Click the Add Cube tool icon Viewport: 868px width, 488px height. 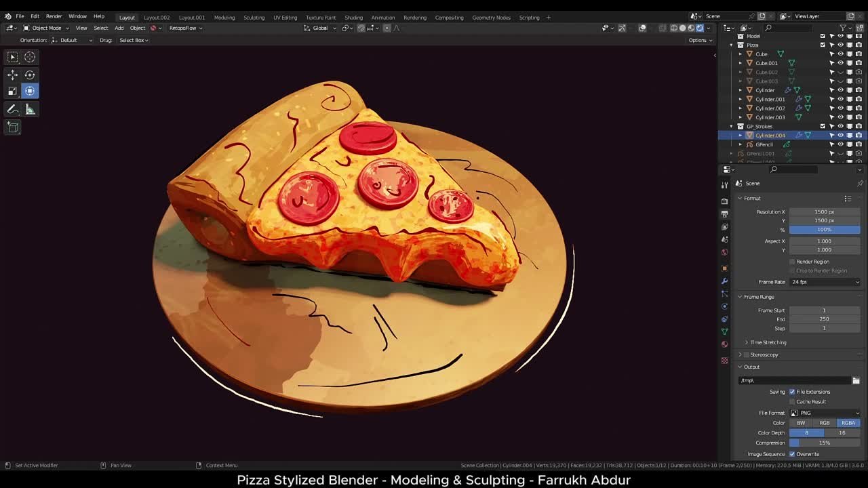point(12,127)
